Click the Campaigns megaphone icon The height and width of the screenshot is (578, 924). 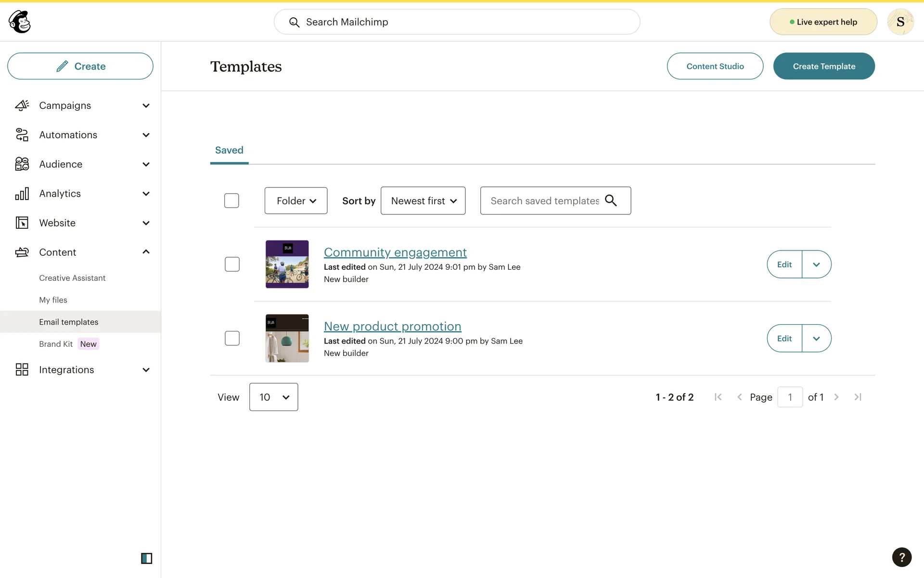pyautogui.click(x=22, y=105)
